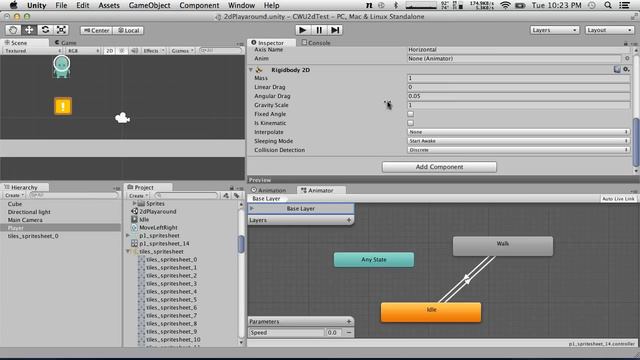
Task: Click the Add Component button
Action: [x=439, y=167]
